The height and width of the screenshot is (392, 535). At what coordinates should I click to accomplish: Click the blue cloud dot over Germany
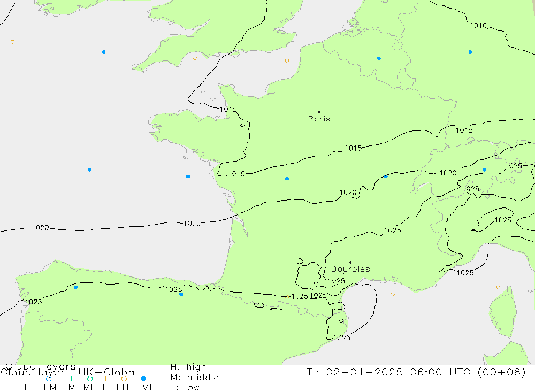point(470,52)
